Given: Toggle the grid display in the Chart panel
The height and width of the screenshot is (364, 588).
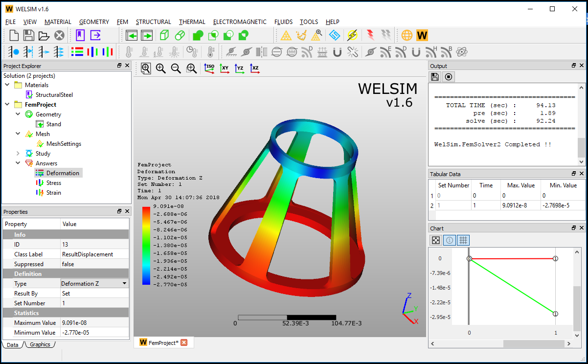Looking at the screenshot, I should 463,240.
